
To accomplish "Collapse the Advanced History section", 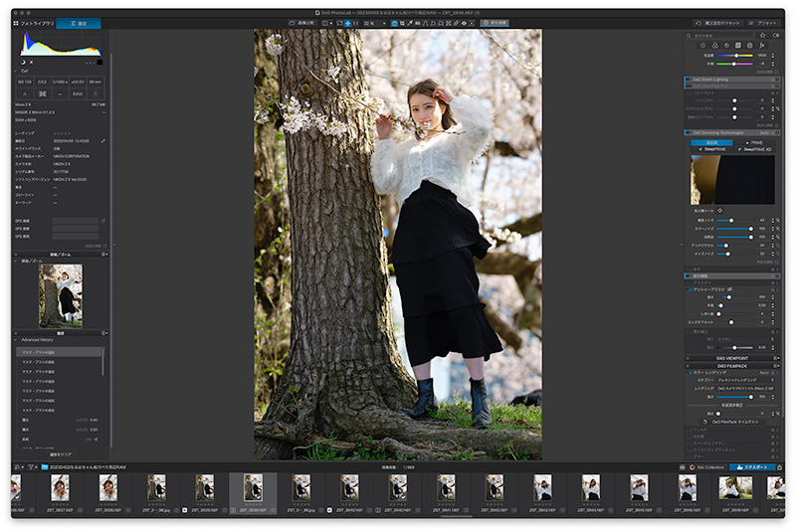I will point(16,340).
